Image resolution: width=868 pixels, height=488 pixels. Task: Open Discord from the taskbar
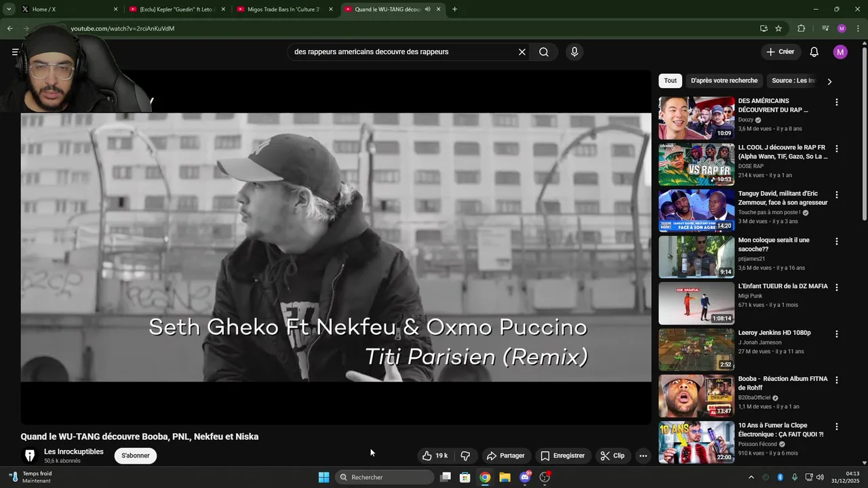(x=525, y=477)
